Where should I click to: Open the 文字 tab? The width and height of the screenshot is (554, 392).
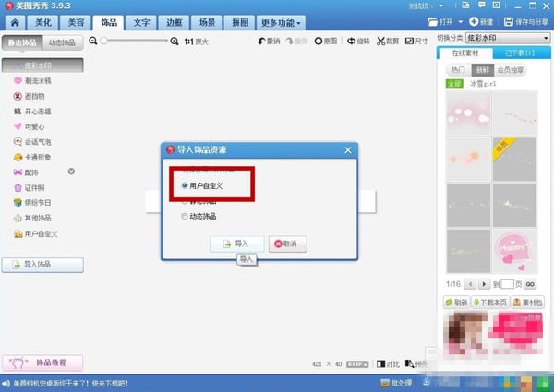[141, 23]
